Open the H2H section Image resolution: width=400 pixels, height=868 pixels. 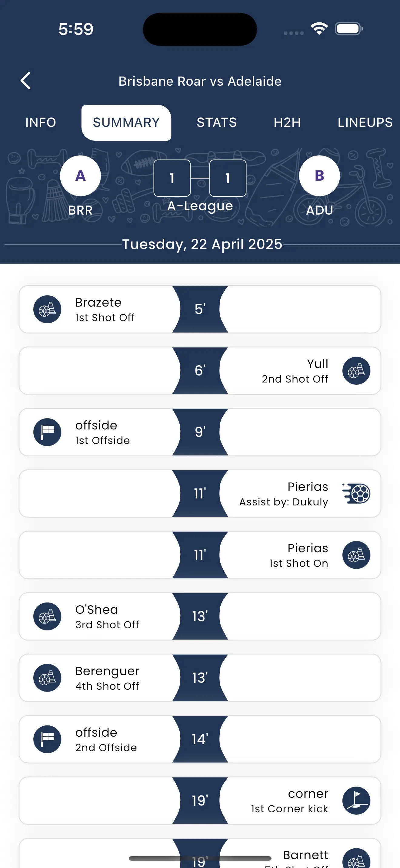pyautogui.click(x=287, y=123)
